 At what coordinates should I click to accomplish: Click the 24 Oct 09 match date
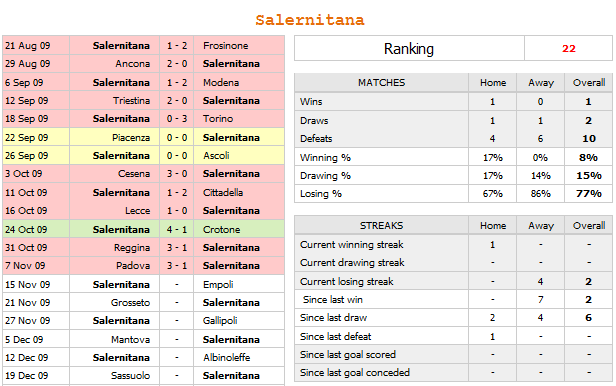26,229
